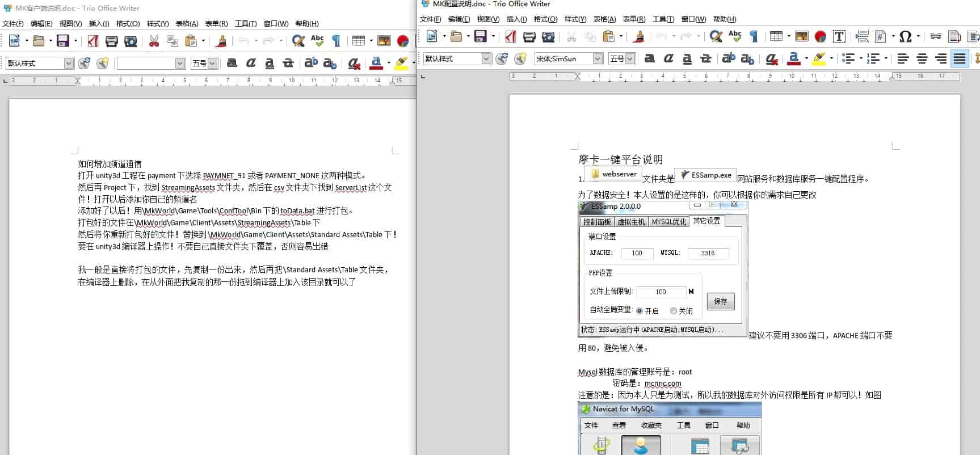Screen dimensions: 980x455
Task: Toggle Justified alignment in right window
Action: click(x=959, y=58)
